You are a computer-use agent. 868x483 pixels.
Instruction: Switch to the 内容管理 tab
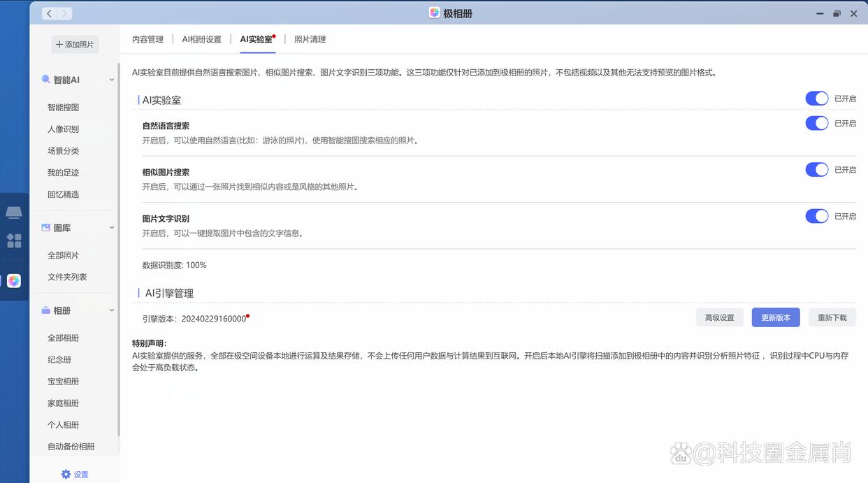point(147,39)
